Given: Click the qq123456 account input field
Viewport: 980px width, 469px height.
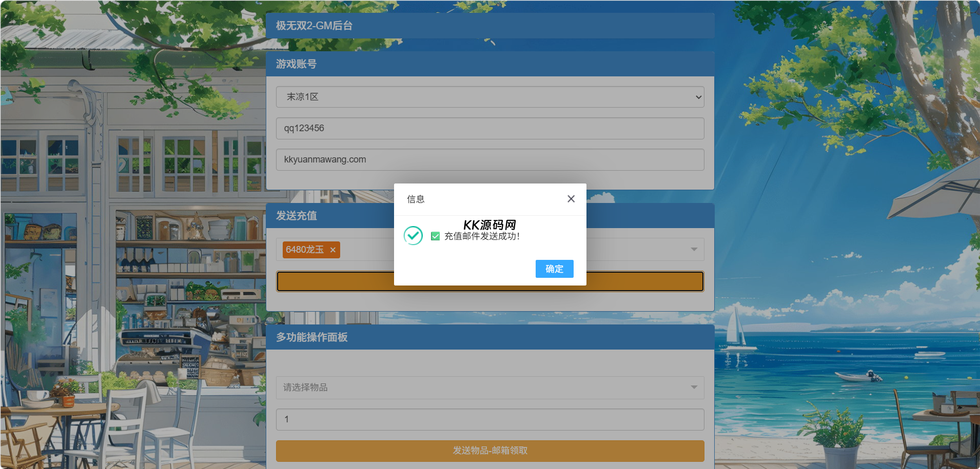Looking at the screenshot, I should 489,128.
